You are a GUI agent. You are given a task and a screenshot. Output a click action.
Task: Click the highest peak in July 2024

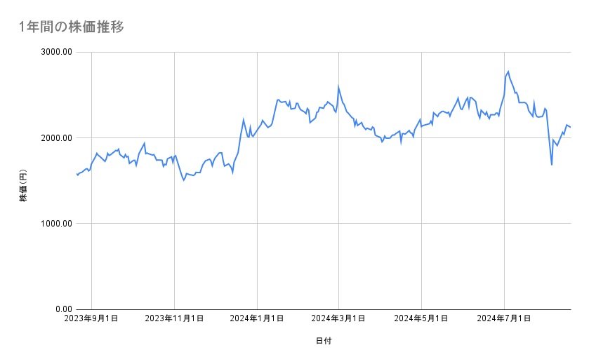click(x=508, y=71)
